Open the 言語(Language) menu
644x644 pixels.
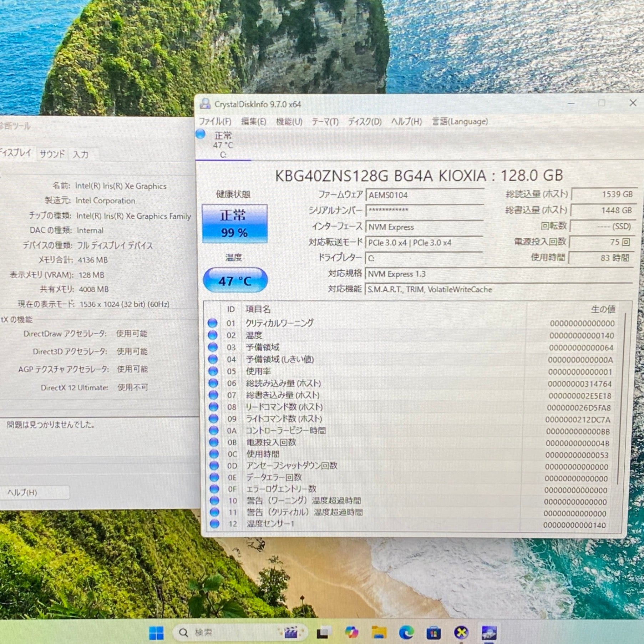coord(460,122)
